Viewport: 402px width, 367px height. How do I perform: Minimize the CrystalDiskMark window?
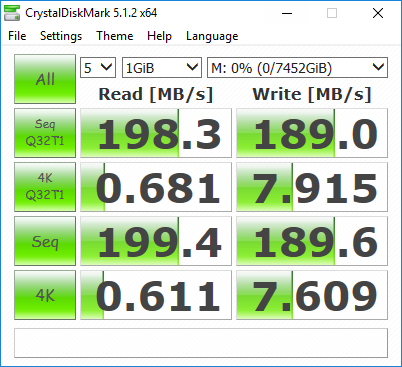tap(287, 13)
